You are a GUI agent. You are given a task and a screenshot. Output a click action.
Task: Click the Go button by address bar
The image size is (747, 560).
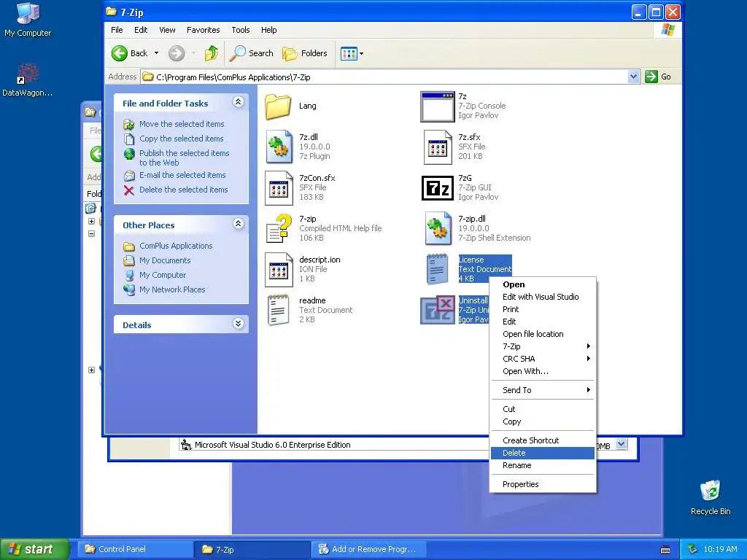coord(659,77)
